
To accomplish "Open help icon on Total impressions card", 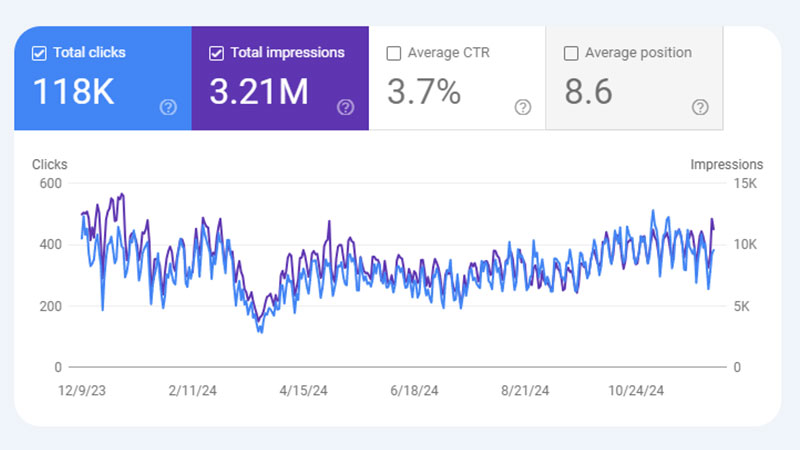I will coord(345,107).
